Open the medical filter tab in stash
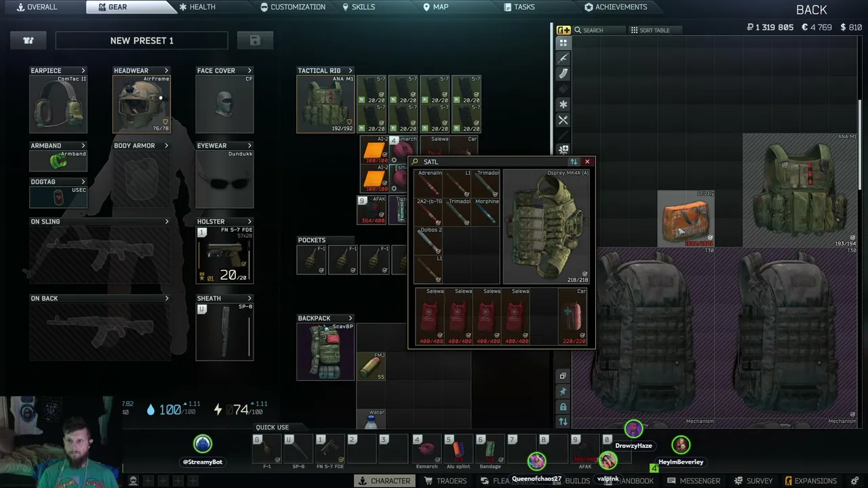The width and height of the screenshot is (868, 488). (x=563, y=104)
